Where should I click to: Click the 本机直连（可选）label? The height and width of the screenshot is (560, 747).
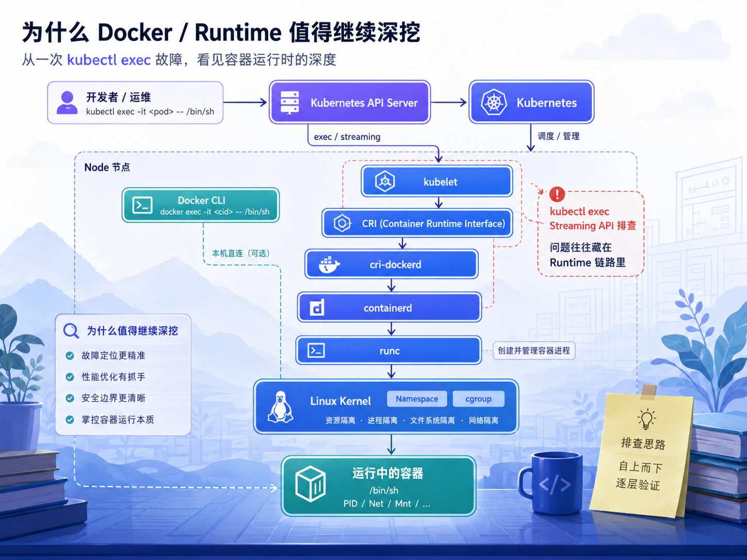click(240, 253)
